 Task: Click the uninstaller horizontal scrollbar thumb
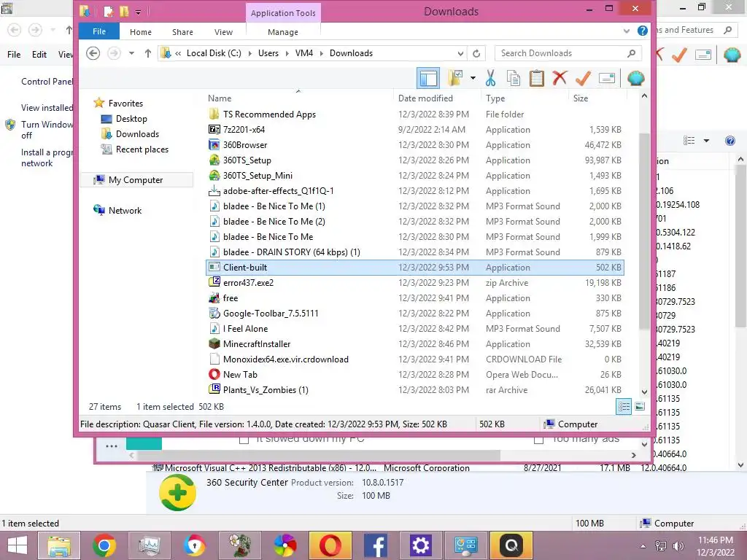(319, 455)
